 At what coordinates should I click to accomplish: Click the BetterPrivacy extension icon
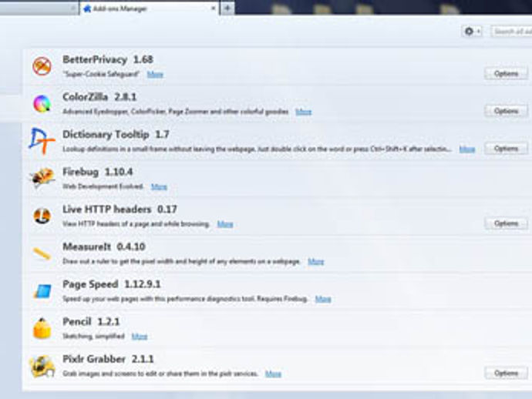[42, 66]
